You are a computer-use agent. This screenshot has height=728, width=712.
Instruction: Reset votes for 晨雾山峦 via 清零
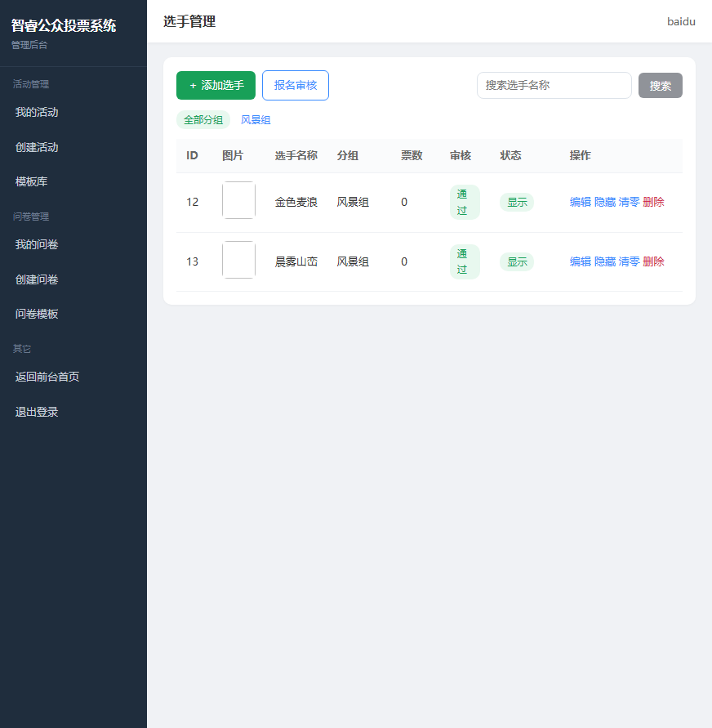pos(629,261)
